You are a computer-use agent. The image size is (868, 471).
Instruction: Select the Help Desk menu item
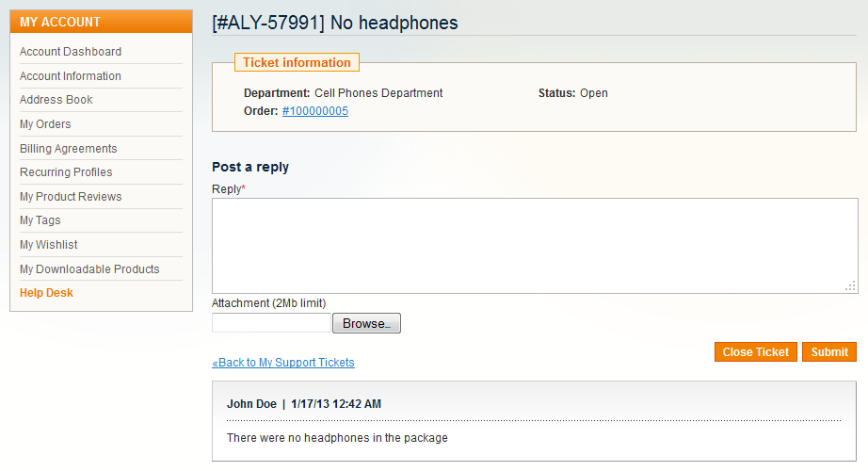[46, 293]
